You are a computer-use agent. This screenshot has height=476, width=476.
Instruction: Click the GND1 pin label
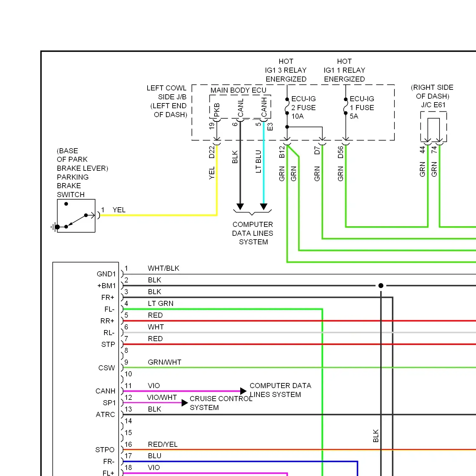(x=106, y=274)
